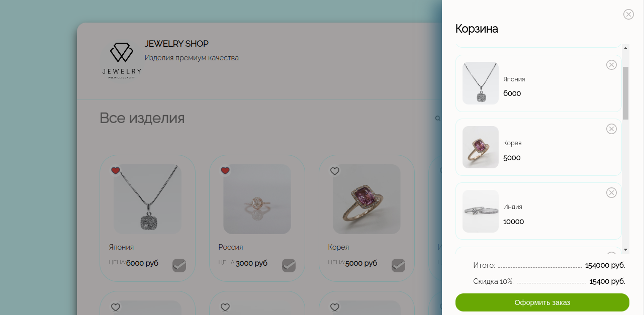Viewport: 644px width, 315px height.
Task: Remove the Япония necklace from the cart
Action: tap(611, 65)
